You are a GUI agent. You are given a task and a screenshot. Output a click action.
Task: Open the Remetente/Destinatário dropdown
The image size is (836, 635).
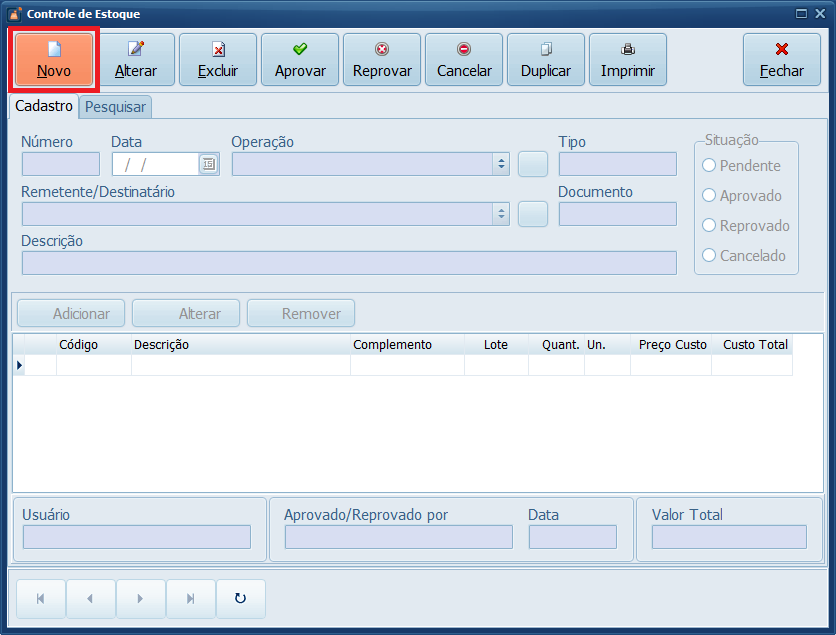(x=500, y=214)
